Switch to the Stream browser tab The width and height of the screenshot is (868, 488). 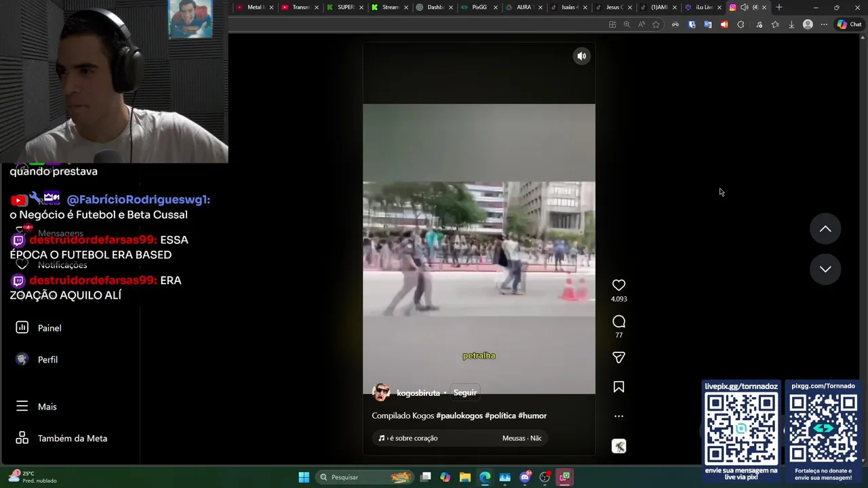(390, 7)
